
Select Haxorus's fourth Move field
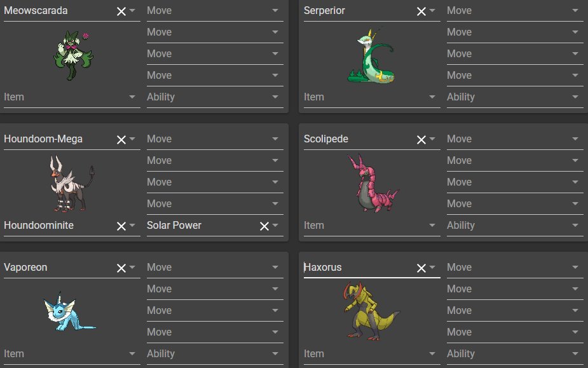(515, 332)
